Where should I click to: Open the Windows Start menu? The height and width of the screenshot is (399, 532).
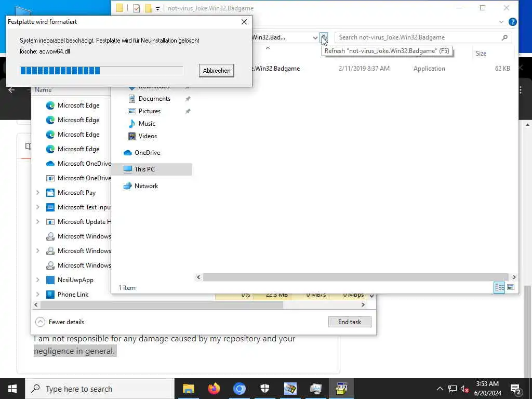(x=12, y=389)
